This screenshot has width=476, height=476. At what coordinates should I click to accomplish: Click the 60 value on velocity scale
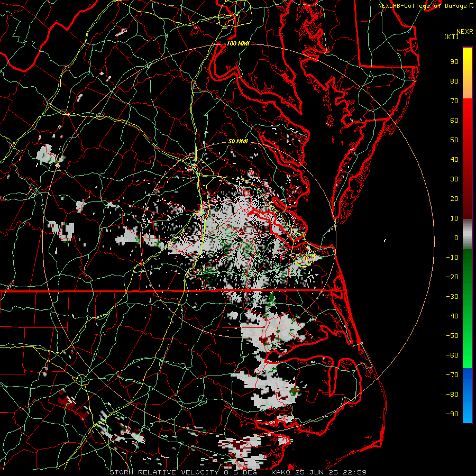click(x=454, y=121)
